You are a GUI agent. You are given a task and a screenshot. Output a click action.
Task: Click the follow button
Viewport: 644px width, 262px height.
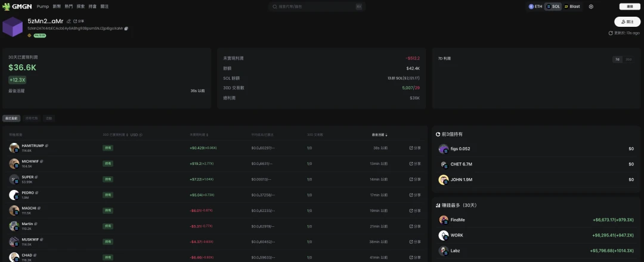[627, 21]
